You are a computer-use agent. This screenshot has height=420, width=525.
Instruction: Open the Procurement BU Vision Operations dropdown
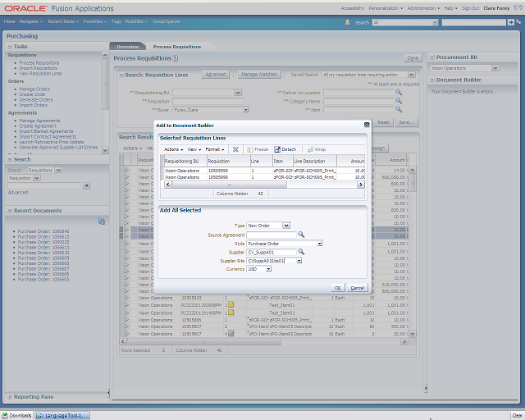495,68
